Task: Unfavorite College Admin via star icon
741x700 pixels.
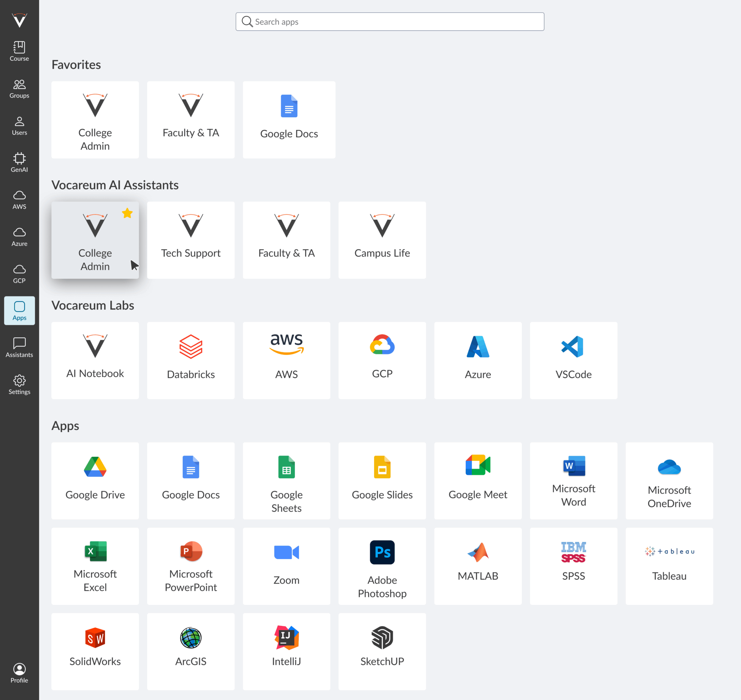Action: [x=127, y=213]
